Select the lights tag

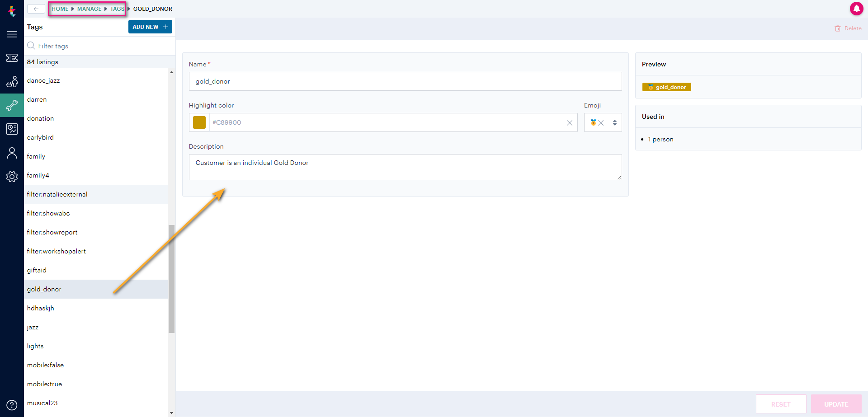click(96, 346)
